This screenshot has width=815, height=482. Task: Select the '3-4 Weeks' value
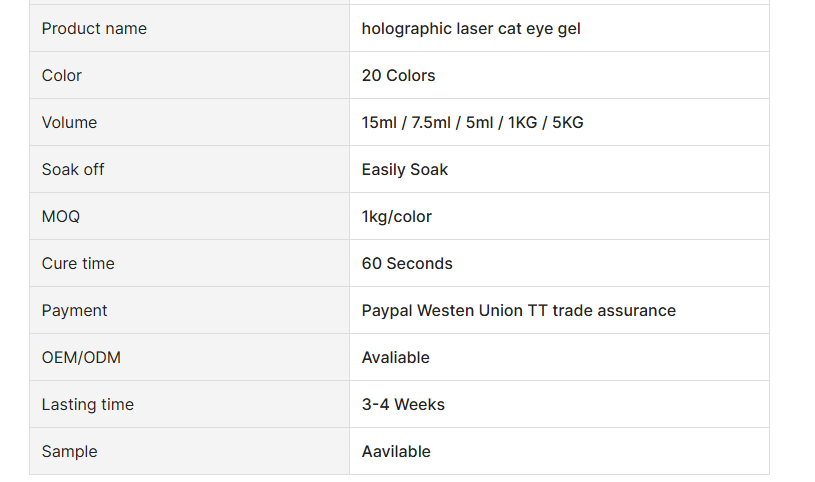tap(403, 405)
